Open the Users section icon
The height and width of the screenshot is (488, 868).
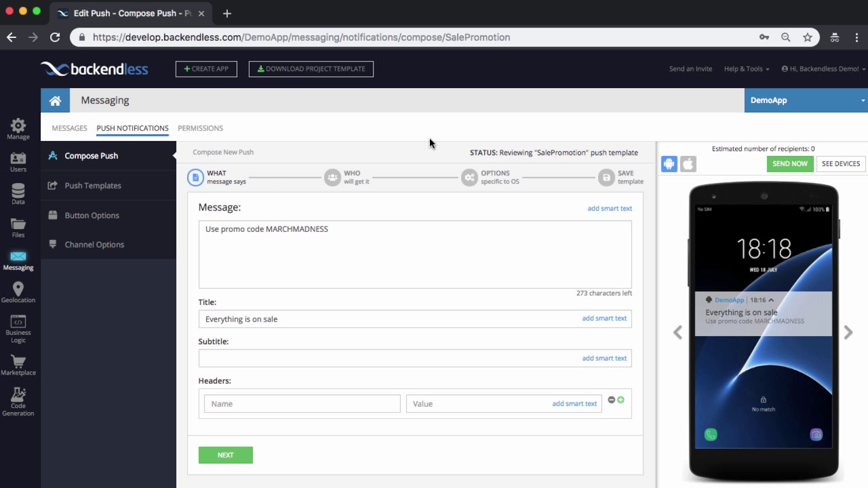click(x=18, y=158)
